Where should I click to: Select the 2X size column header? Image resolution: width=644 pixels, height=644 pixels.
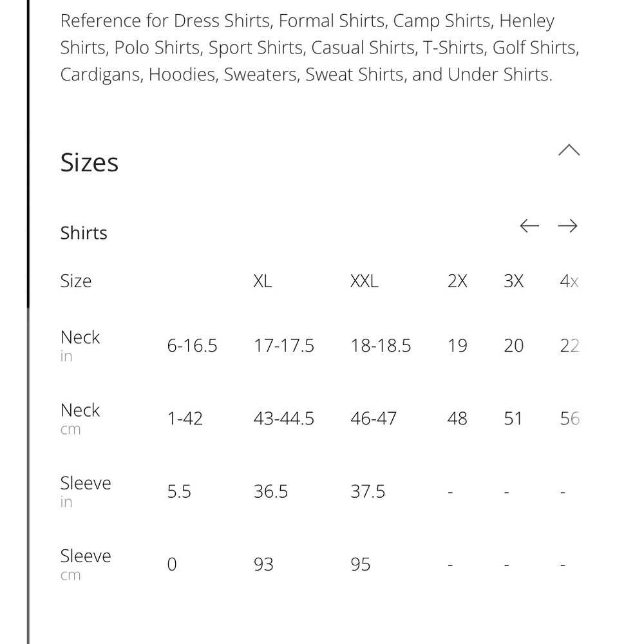point(457,281)
